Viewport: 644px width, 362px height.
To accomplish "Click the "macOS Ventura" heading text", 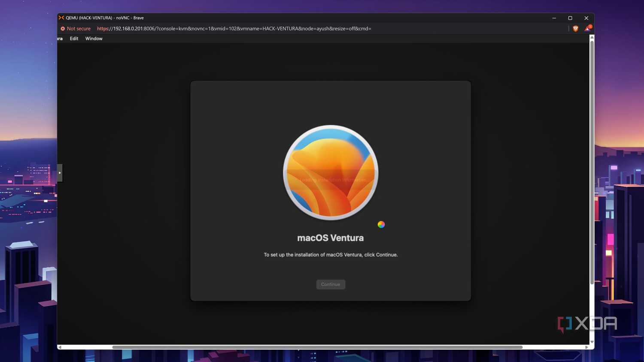I will 330,238.
